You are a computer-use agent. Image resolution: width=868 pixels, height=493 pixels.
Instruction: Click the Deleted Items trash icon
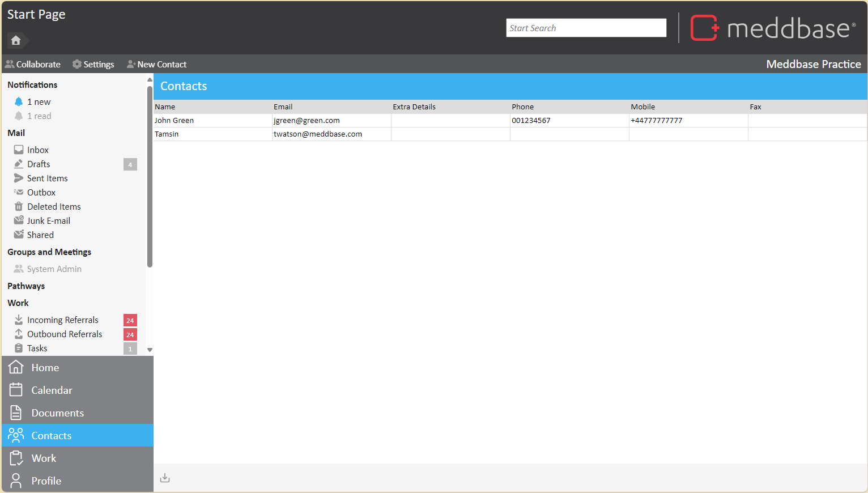[19, 207]
